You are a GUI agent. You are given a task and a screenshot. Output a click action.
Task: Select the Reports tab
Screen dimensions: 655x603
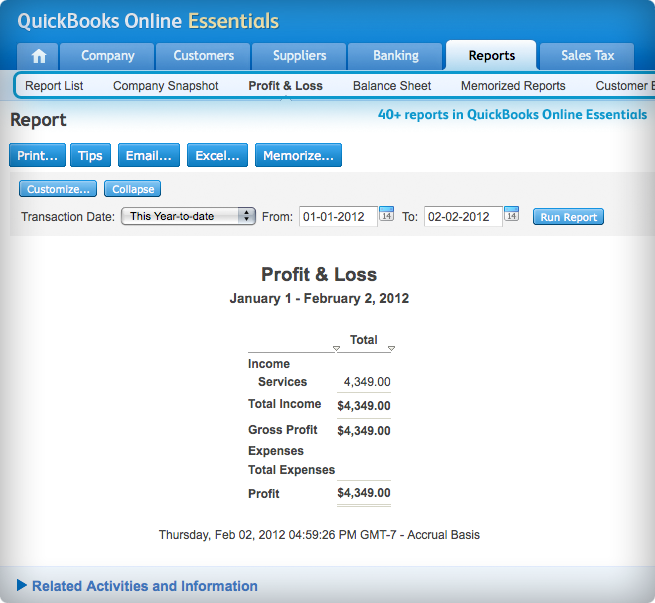click(491, 56)
